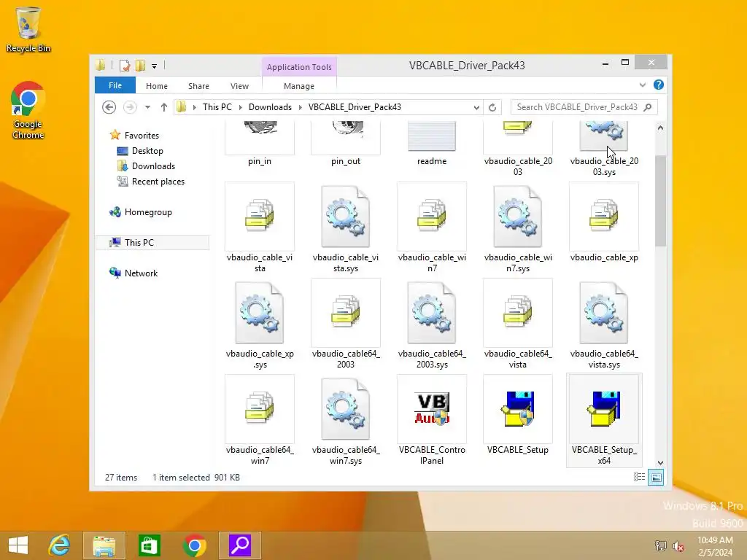Click the Forward navigation arrow
747x560 pixels.
[x=130, y=107]
